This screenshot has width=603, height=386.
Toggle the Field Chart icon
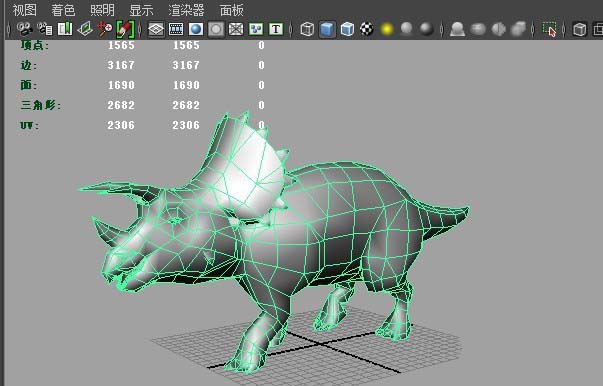coord(236,29)
